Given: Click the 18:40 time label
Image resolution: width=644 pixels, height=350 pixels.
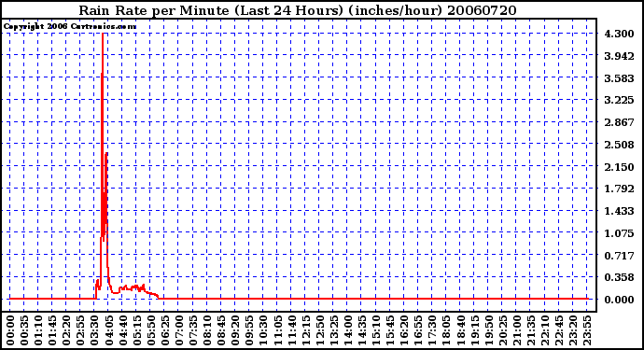Looking at the screenshot, I should coord(460,330).
